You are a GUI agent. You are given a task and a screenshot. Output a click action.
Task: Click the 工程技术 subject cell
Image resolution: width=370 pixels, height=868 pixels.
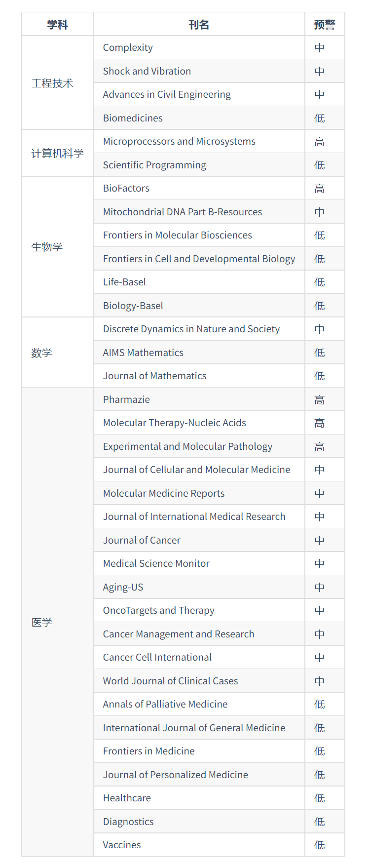coord(52,83)
